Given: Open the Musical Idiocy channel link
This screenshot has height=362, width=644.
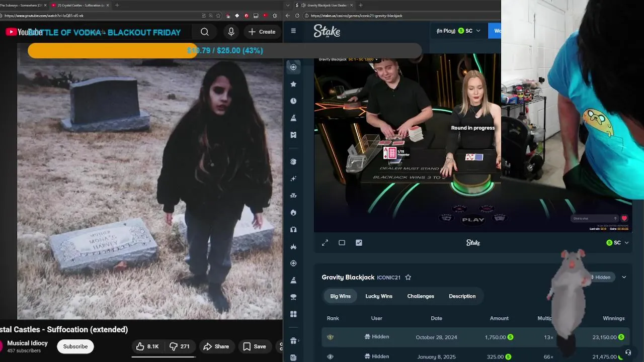Looking at the screenshot, I should coord(28,343).
